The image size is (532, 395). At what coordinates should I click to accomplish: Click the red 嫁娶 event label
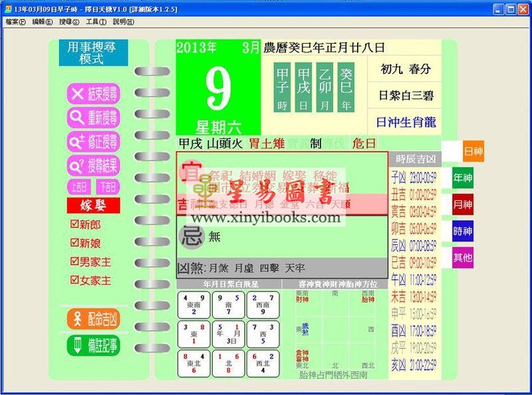93,205
